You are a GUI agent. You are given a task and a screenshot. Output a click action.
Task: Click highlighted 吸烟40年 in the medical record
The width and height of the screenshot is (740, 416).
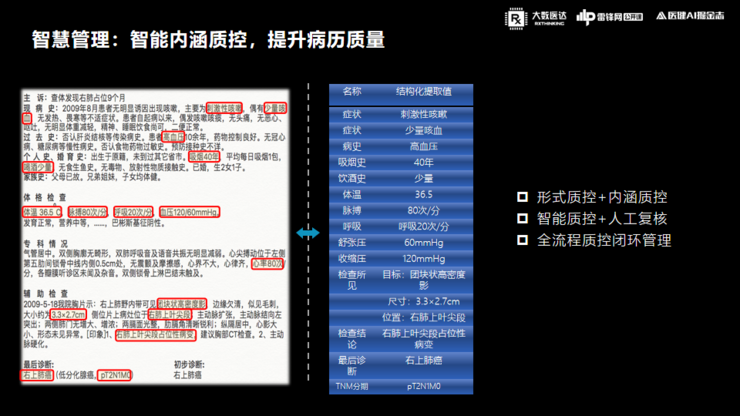[x=204, y=156]
